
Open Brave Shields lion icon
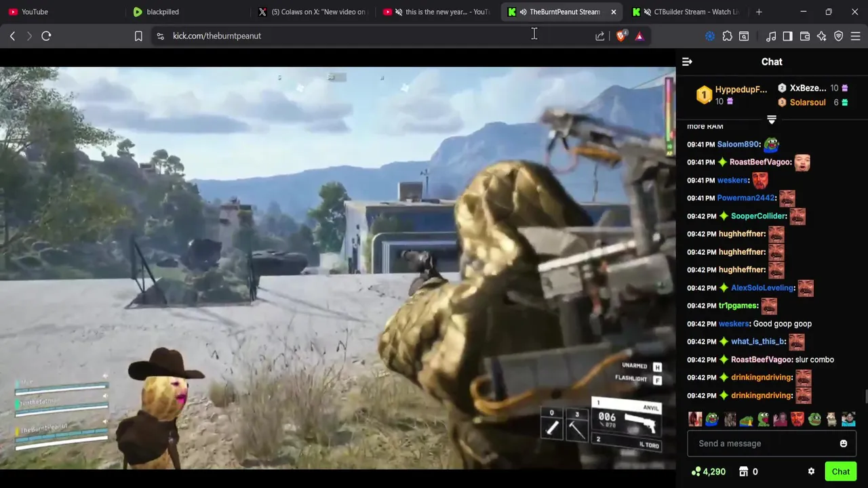[x=621, y=36]
